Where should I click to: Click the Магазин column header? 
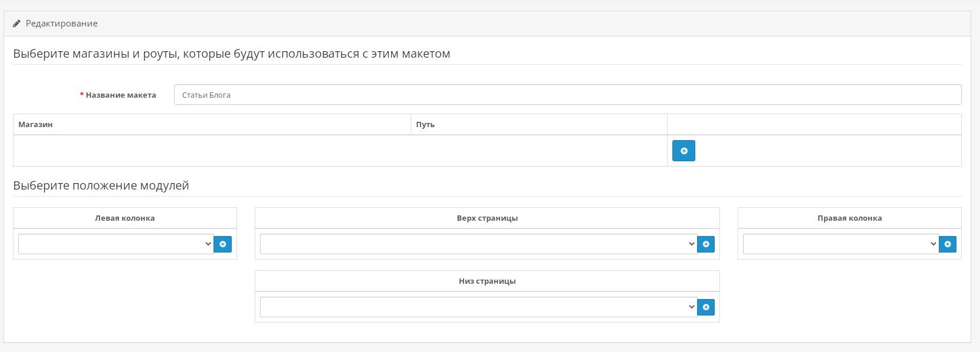(x=35, y=124)
